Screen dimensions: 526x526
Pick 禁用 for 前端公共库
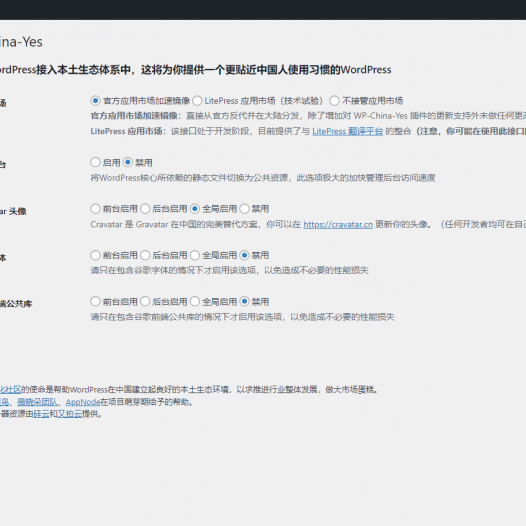click(x=245, y=302)
